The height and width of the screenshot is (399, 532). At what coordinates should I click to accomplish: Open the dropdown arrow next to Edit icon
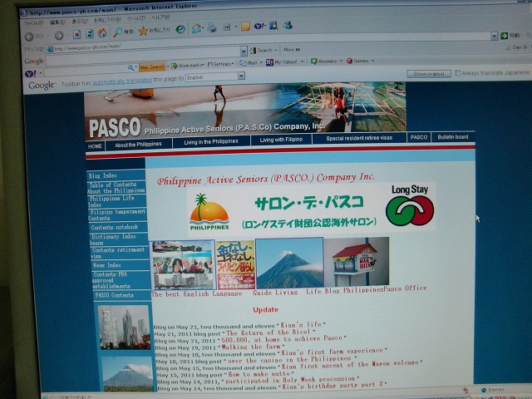point(236,27)
